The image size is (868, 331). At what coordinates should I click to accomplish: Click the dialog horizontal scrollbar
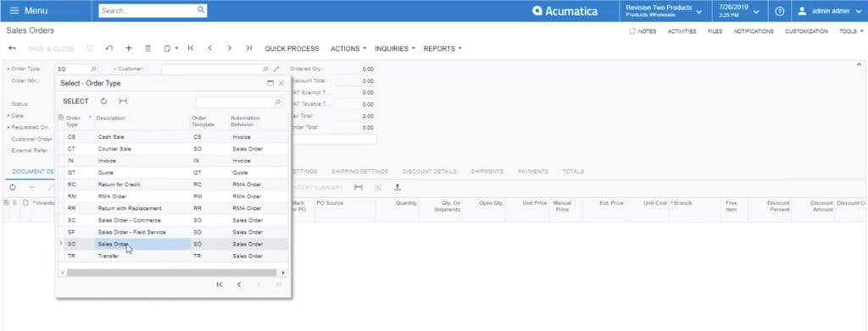[171, 273]
